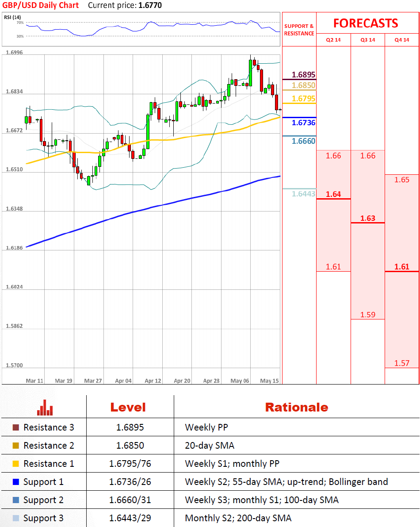Click the bold 1.64 Q2 14 forecast
Viewport: 420px width, 527px height.
click(333, 194)
